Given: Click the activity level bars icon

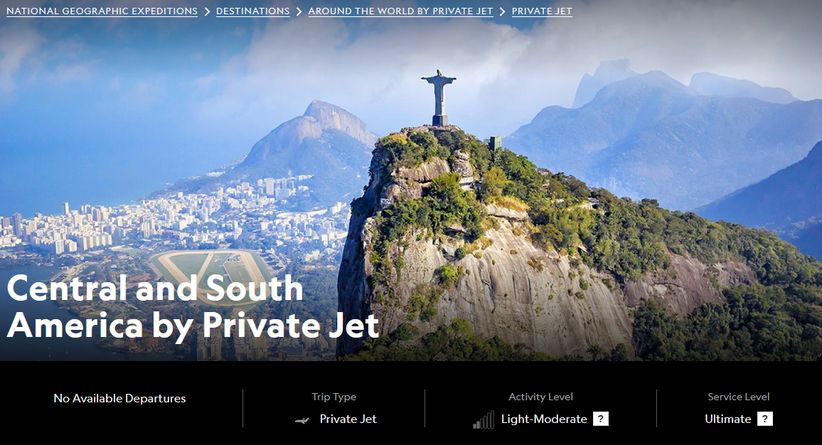Looking at the screenshot, I should [483, 420].
